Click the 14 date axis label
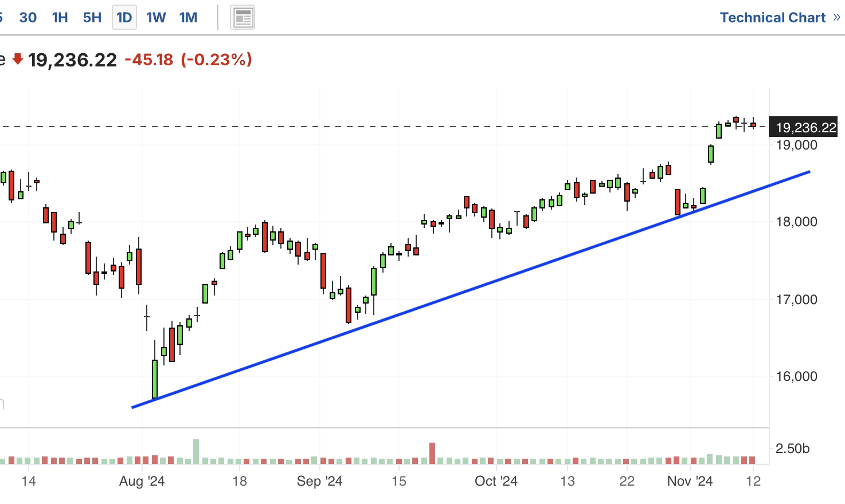 click(29, 481)
